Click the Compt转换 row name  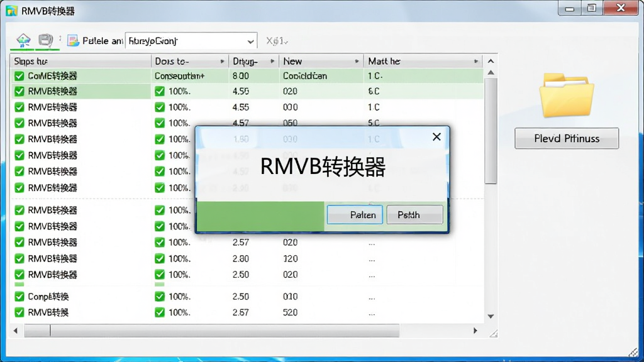pyautogui.click(x=48, y=297)
